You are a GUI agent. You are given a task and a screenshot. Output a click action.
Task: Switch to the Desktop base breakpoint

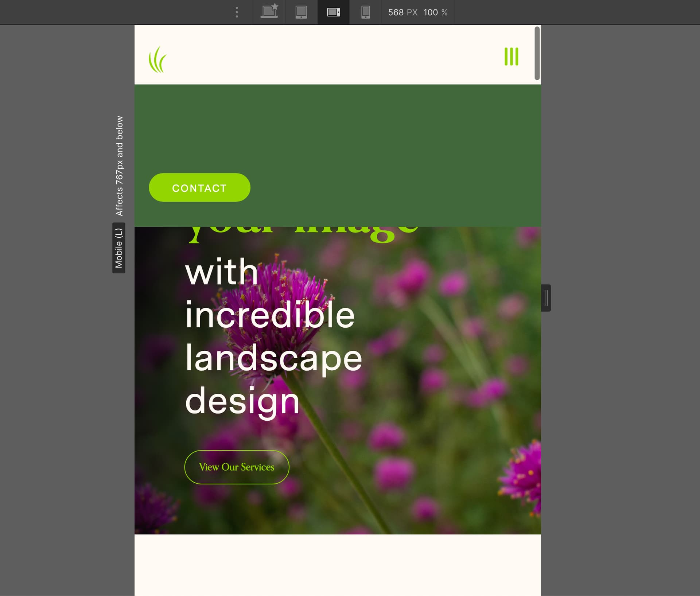[x=269, y=12]
